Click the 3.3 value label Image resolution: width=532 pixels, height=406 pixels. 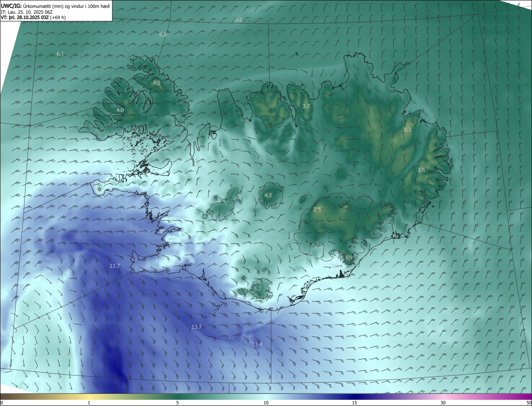[x=407, y=130]
